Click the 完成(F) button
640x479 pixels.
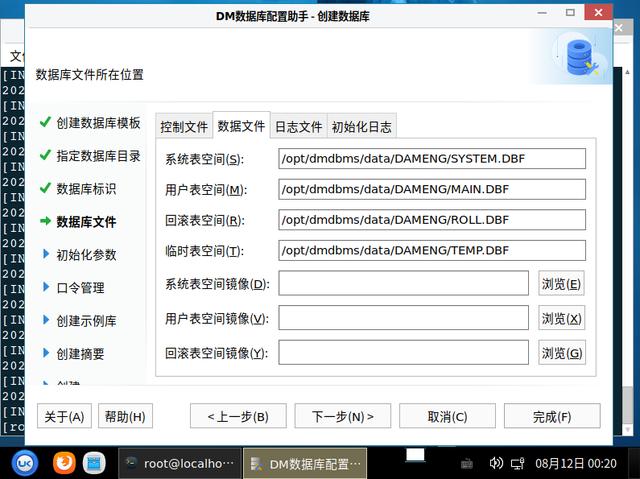[x=552, y=416]
